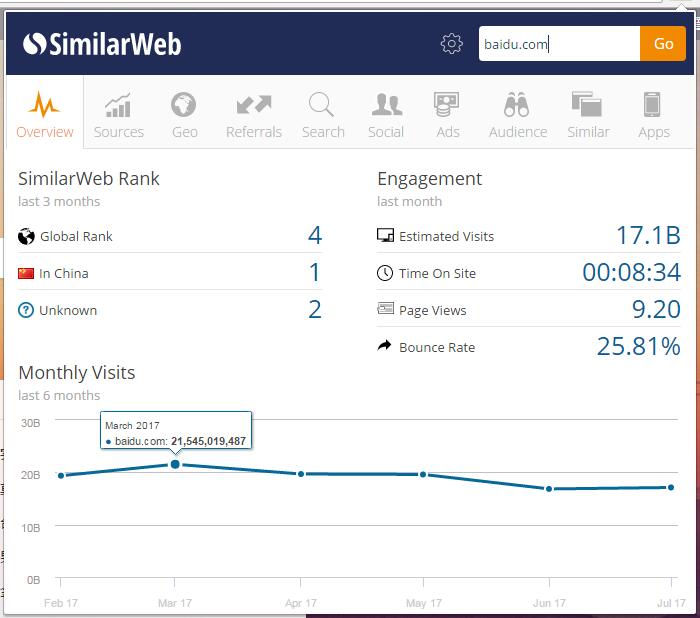
Task: Click the baidu.com search field
Action: pos(559,44)
